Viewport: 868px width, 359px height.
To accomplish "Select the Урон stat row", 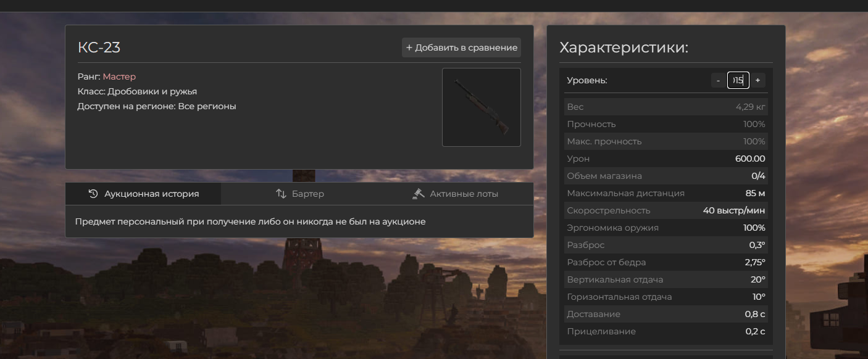I will 666,159.
